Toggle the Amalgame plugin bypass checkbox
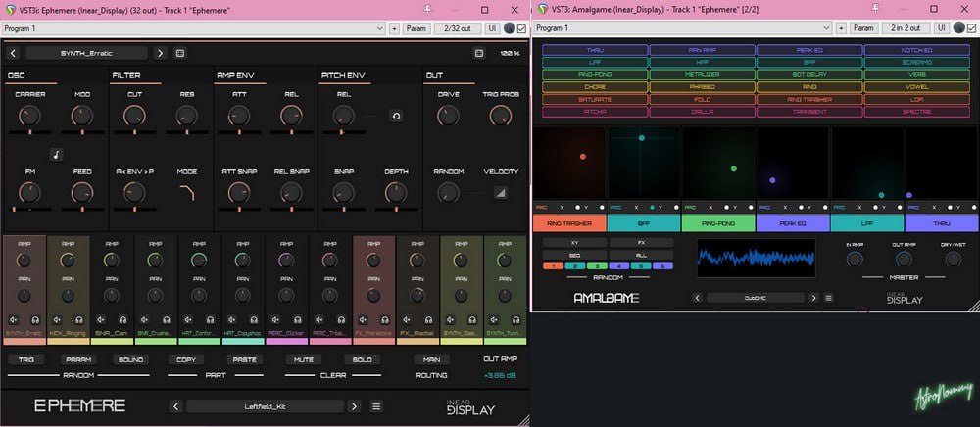This screenshot has height=427, width=980. 970,28
